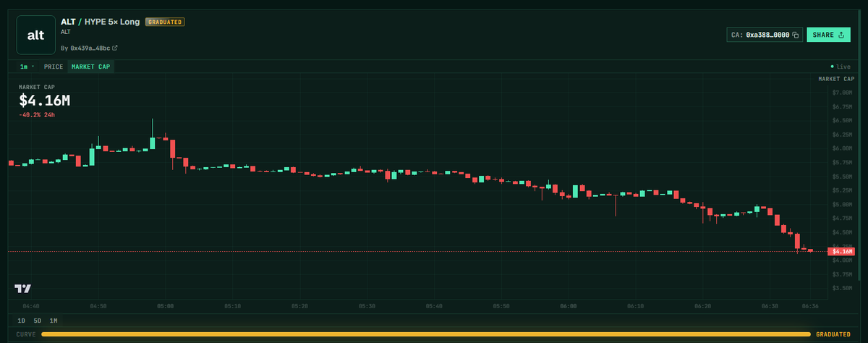Click the ALT / HYPE 5× Long title
868x343 pixels.
tap(101, 22)
